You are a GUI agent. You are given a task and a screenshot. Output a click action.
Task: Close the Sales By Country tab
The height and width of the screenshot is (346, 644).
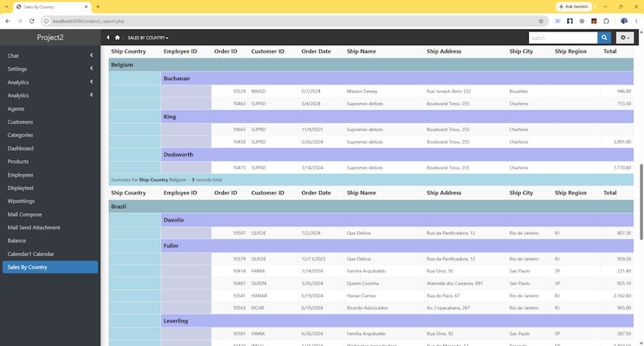point(87,6)
